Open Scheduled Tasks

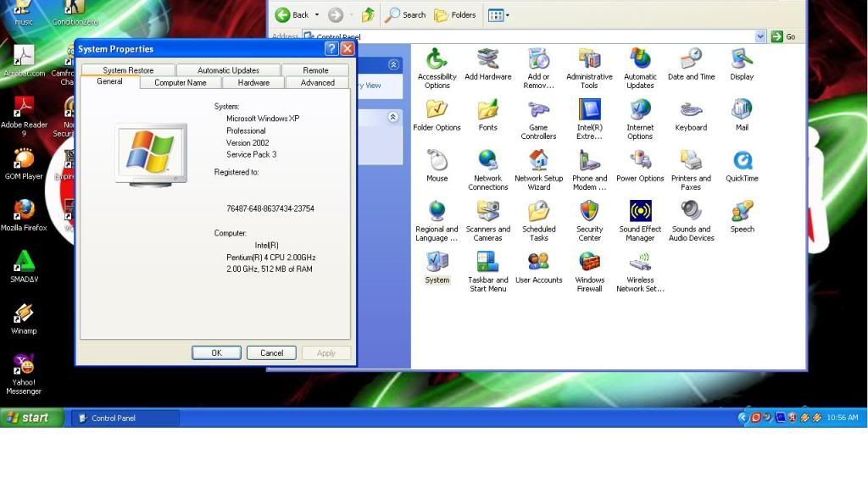(538, 221)
